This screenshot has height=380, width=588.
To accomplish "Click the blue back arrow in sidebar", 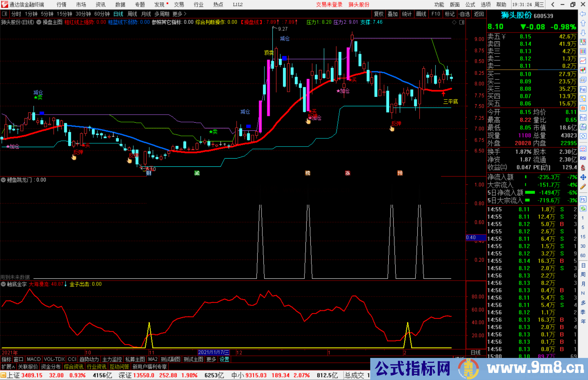I will pos(583,14).
